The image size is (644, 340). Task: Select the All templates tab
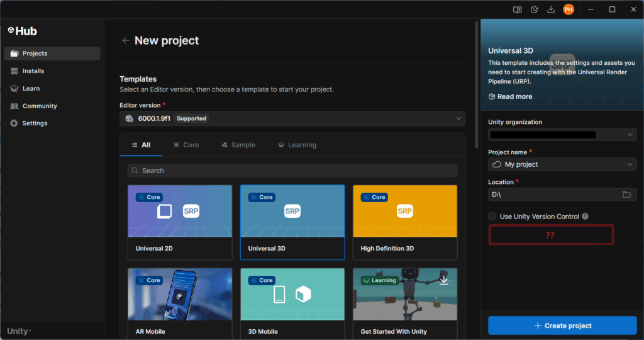pyautogui.click(x=141, y=145)
